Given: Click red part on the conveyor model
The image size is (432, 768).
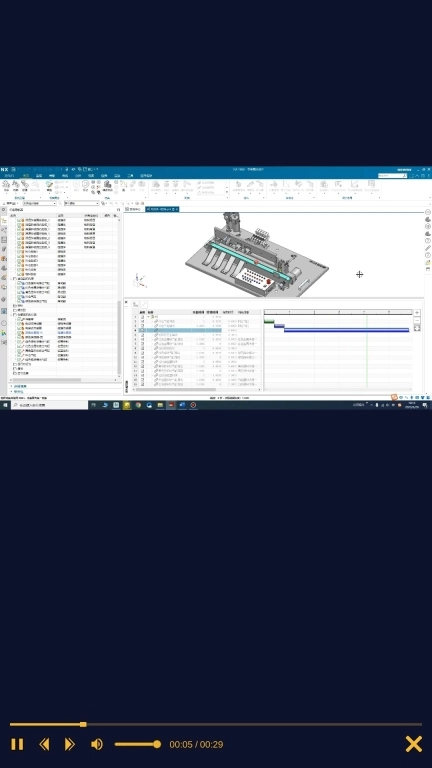Looking at the screenshot, I should [x=256, y=263].
